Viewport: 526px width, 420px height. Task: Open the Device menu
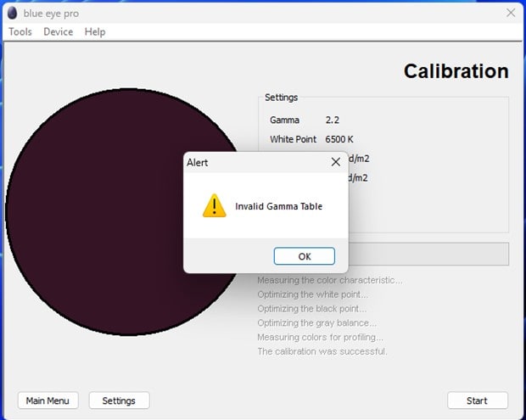(59, 31)
